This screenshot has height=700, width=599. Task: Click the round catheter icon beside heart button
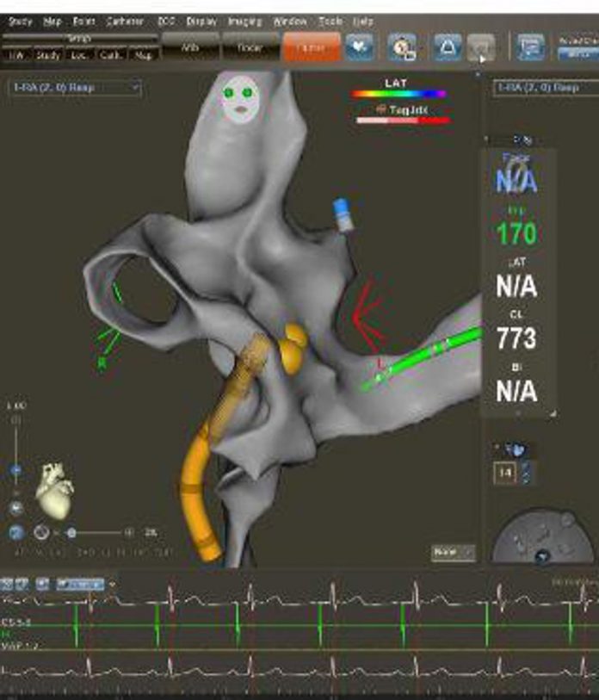click(x=402, y=48)
